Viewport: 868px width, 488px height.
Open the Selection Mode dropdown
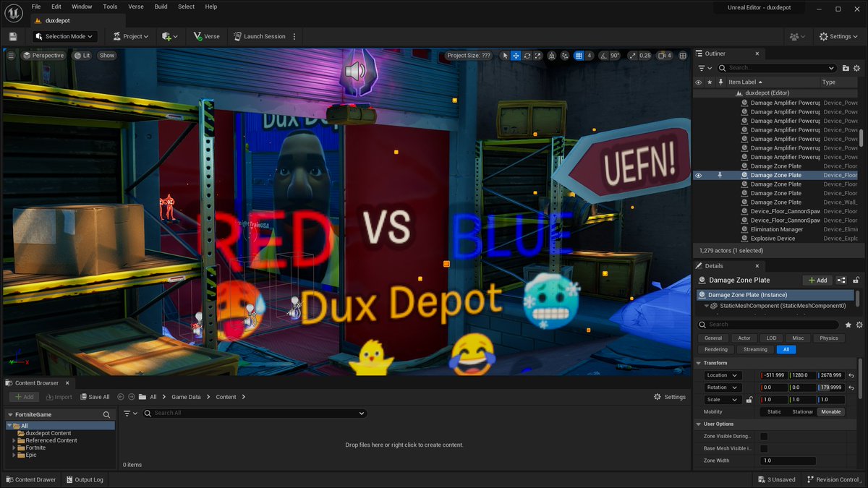click(x=64, y=36)
